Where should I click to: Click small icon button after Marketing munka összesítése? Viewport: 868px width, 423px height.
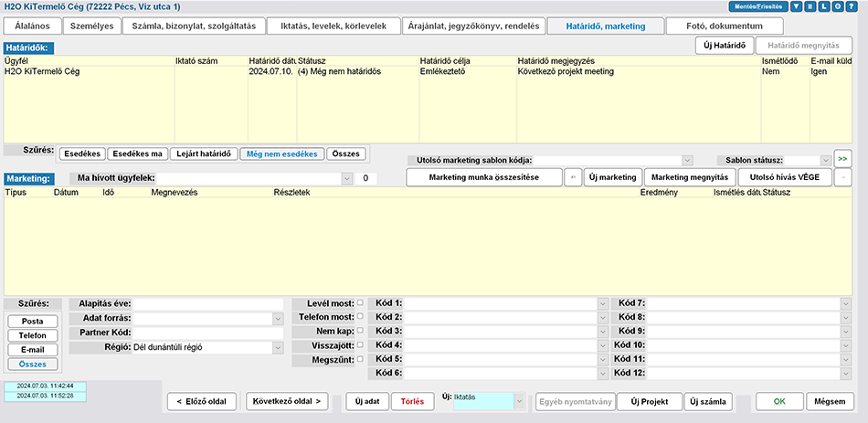(x=573, y=177)
